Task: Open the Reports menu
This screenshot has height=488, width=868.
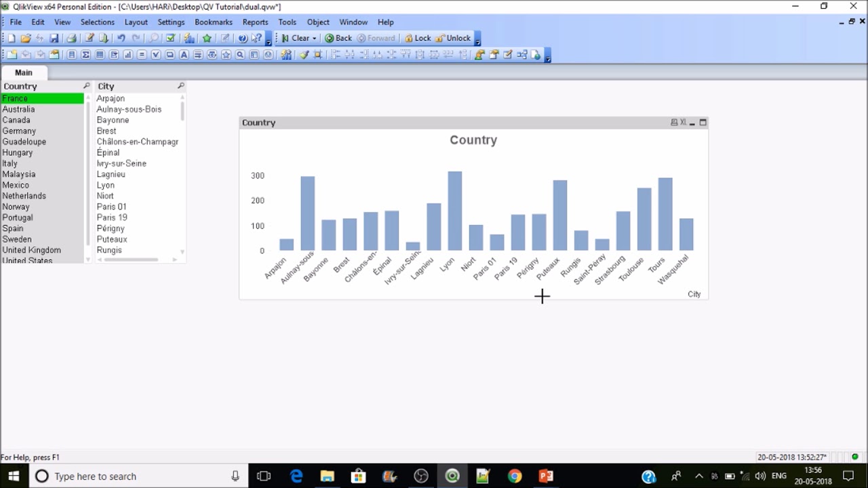Action: point(256,22)
